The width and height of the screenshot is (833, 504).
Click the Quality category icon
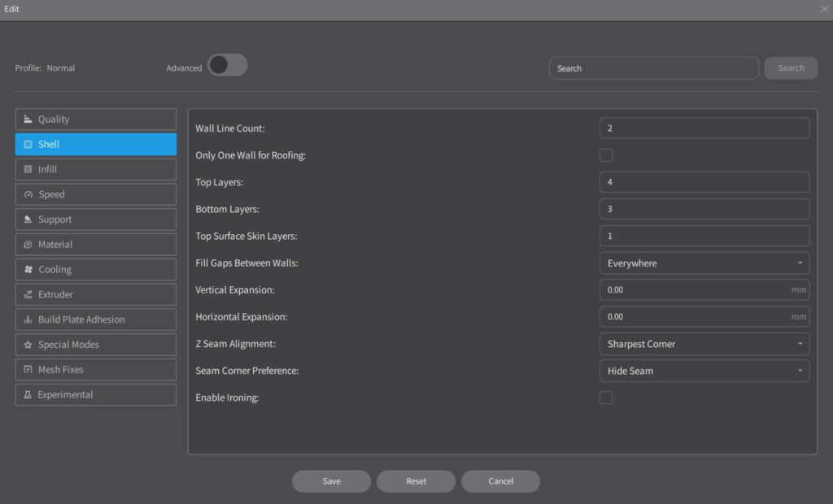coord(28,119)
